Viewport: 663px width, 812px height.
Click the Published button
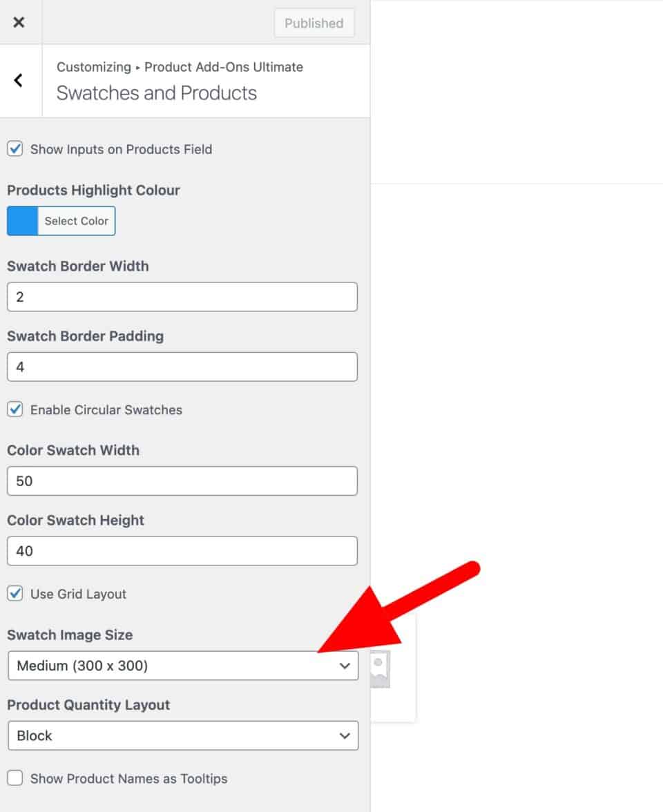point(314,23)
